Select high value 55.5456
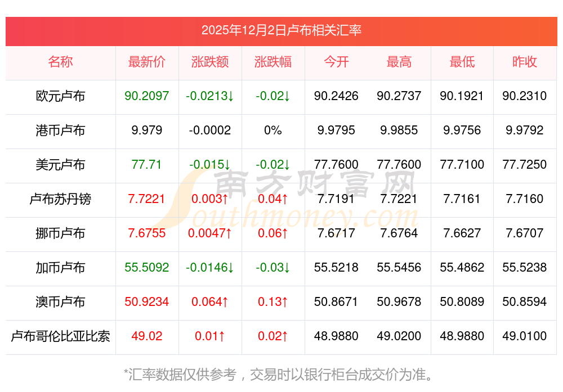 (x=399, y=268)
